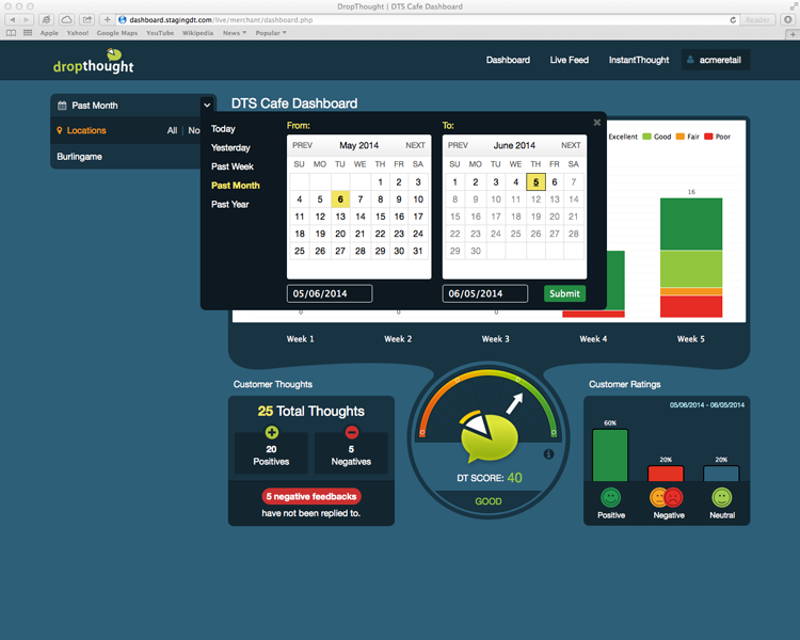Click PREV on the June 2014 calendar

click(458, 145)
